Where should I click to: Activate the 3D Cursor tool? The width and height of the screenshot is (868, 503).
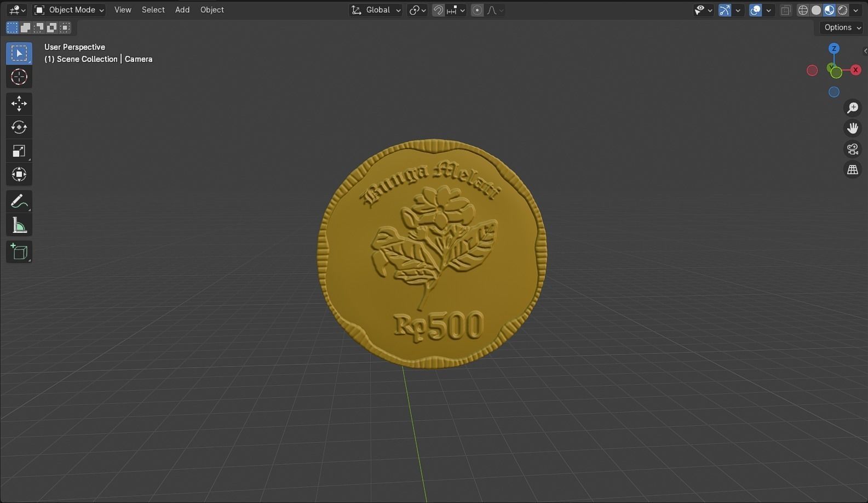(x=19, y=77)
